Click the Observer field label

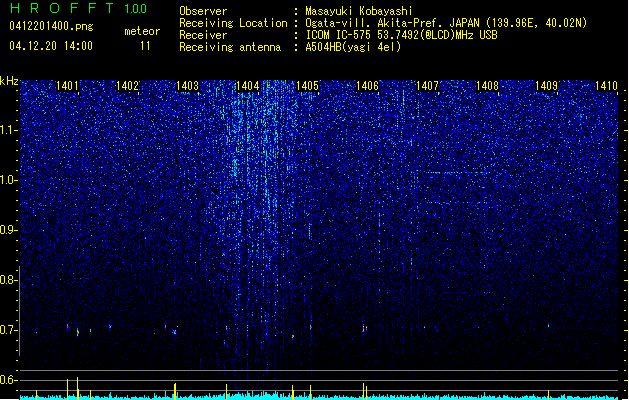coord(203,11)
